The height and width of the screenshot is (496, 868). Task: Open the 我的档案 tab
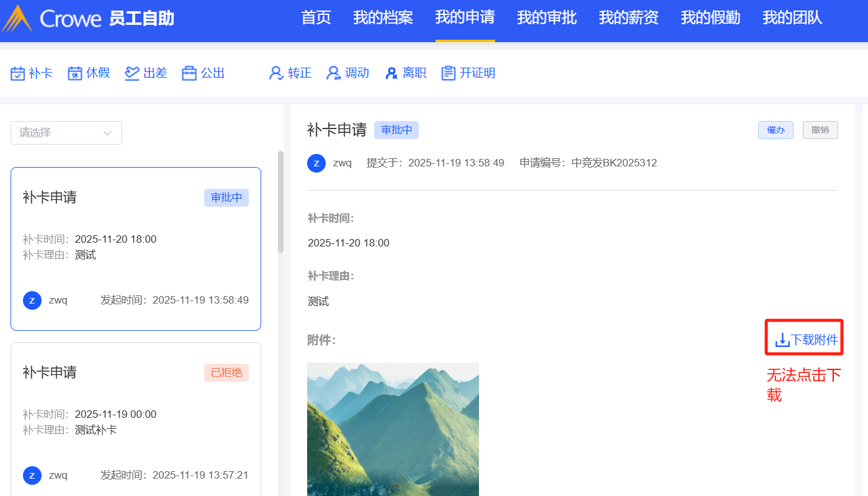(383, 17)
